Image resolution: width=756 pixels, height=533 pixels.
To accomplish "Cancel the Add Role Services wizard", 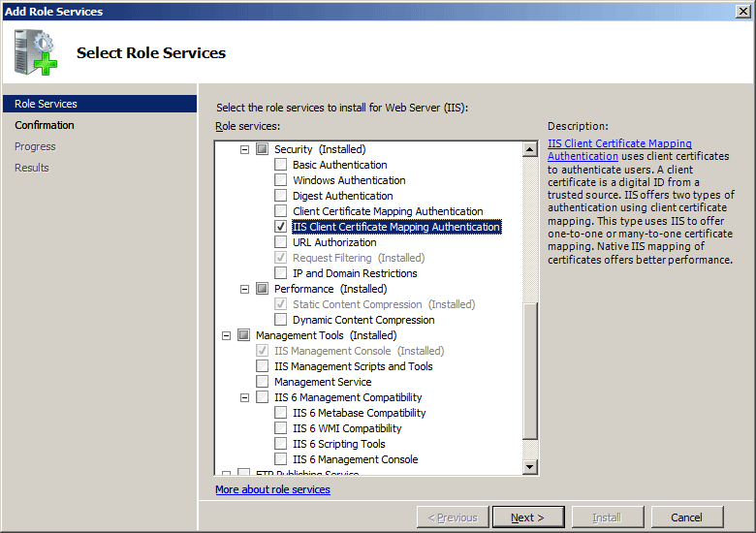I will pyautogui.click(x=686, y=517).
